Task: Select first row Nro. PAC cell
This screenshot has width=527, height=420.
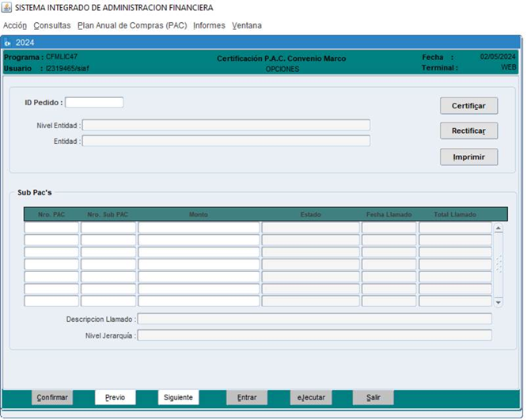Action: point(51,228)
